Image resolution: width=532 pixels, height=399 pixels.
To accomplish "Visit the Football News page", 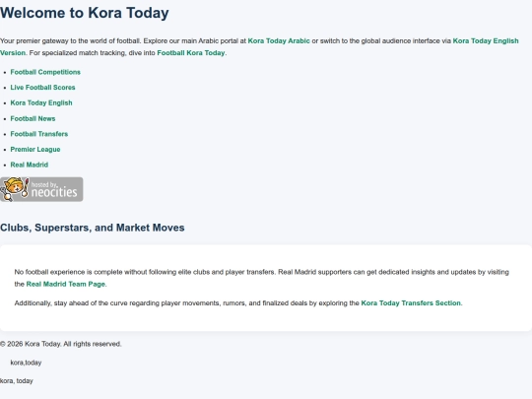I will pos(33,119).
